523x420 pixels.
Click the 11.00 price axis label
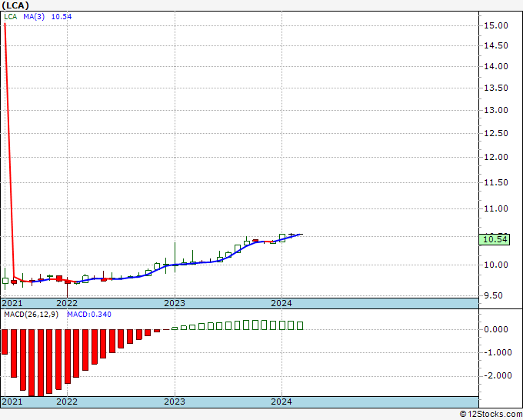coord(495,208)
